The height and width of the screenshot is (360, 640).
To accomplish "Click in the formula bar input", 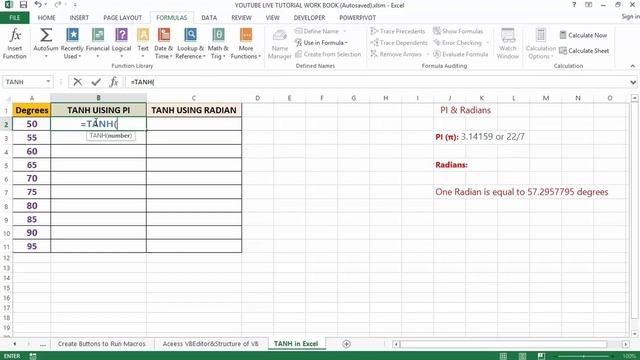I will (x=378, y=82).
